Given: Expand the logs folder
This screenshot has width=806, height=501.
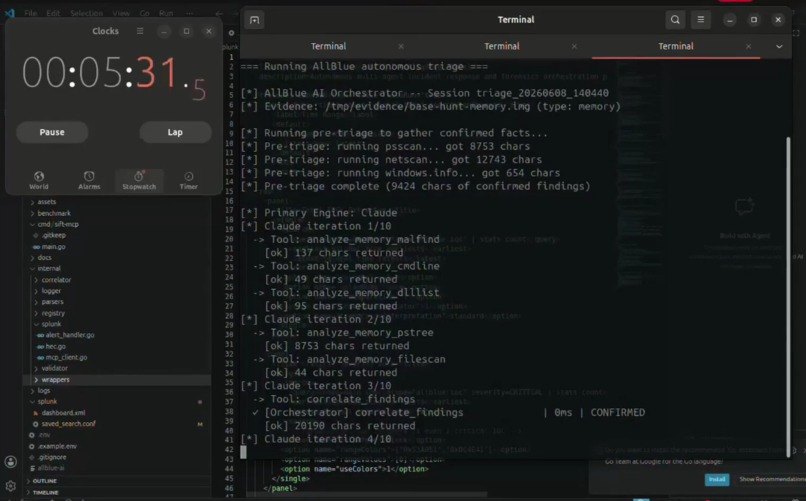Looking at the screenshot, I should [32, 391].
